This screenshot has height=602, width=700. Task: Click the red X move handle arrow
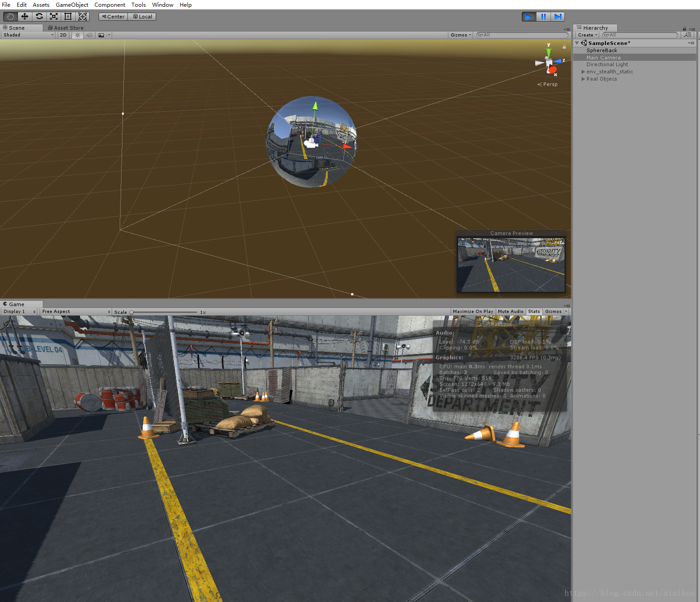347,146
